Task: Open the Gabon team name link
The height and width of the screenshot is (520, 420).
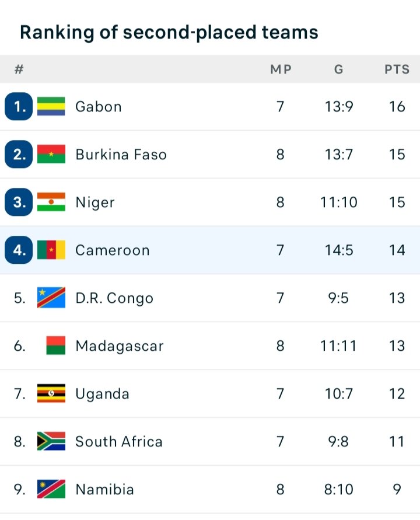Action: click(99, 107)
